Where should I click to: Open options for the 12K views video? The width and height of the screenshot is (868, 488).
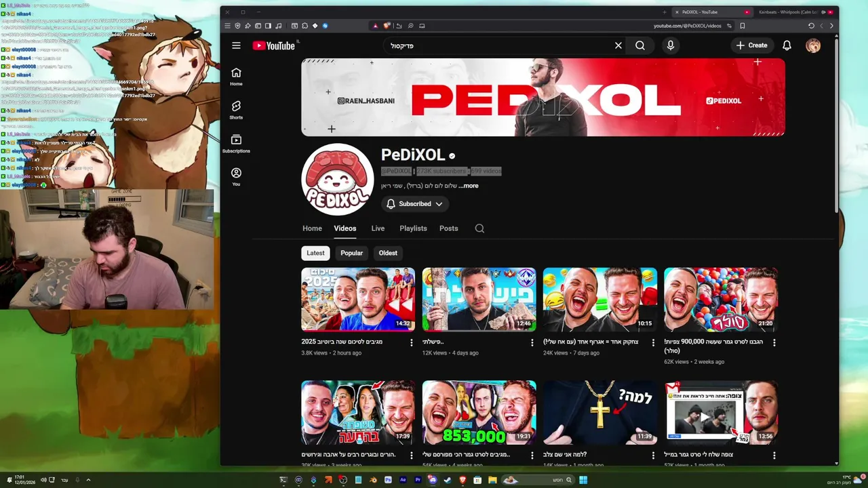[x=532, y=342]
